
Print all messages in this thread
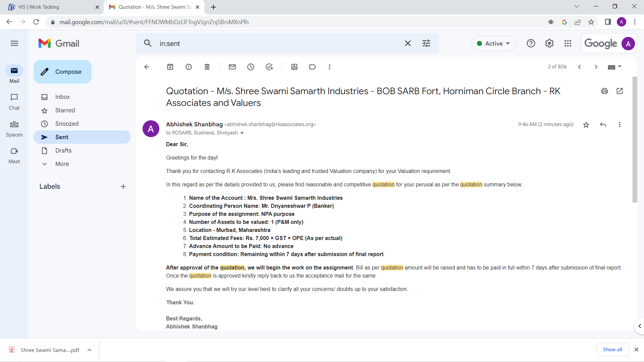pyautogui.click(x=604, y=91)
